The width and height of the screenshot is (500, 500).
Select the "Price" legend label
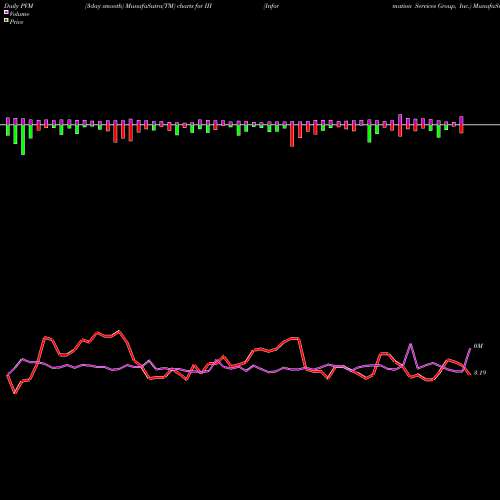(x=16, y=22)
